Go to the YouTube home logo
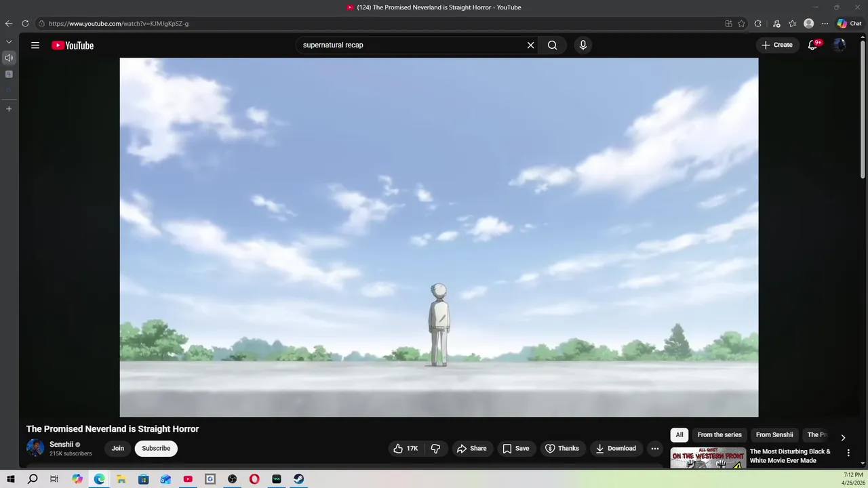Image resolution: width=868 pixels, height=488 pixels. [73, 45]
